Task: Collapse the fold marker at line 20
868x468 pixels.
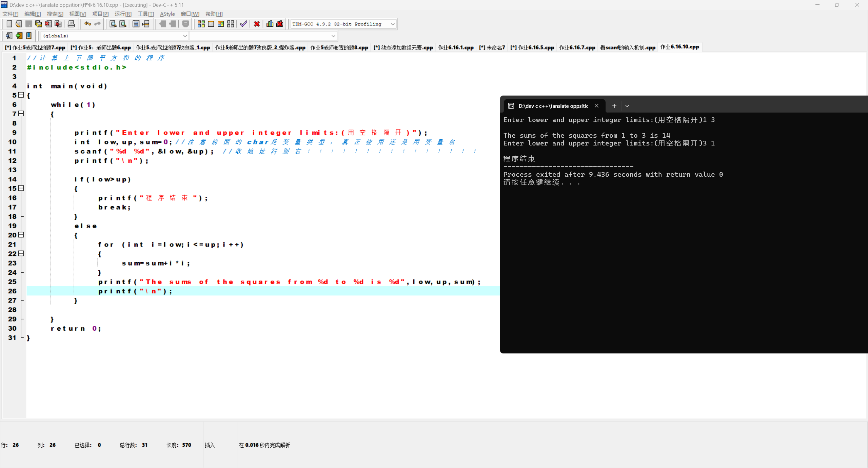Action: click(21, 235)
